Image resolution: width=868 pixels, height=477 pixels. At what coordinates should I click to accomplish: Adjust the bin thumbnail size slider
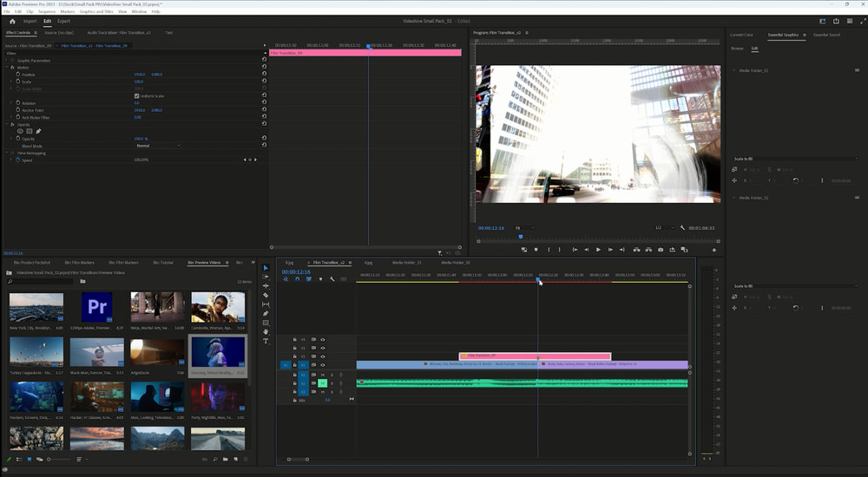coord(58,460)
